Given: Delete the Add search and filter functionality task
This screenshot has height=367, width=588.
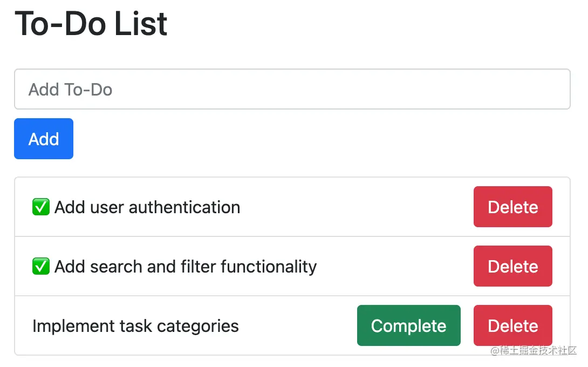Looking at the screenshot, I should coord(512,266).
